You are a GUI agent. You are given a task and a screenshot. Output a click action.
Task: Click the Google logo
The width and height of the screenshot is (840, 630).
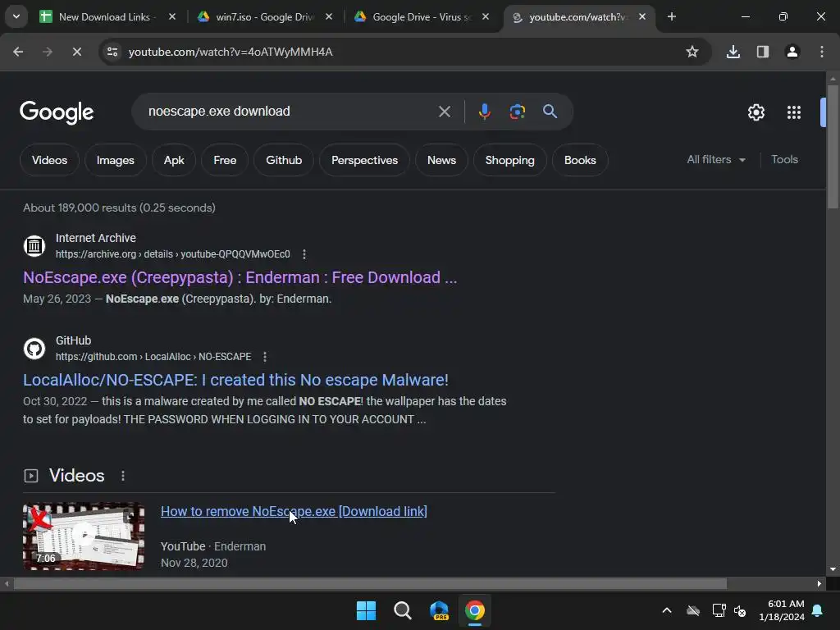pos(57,112)
